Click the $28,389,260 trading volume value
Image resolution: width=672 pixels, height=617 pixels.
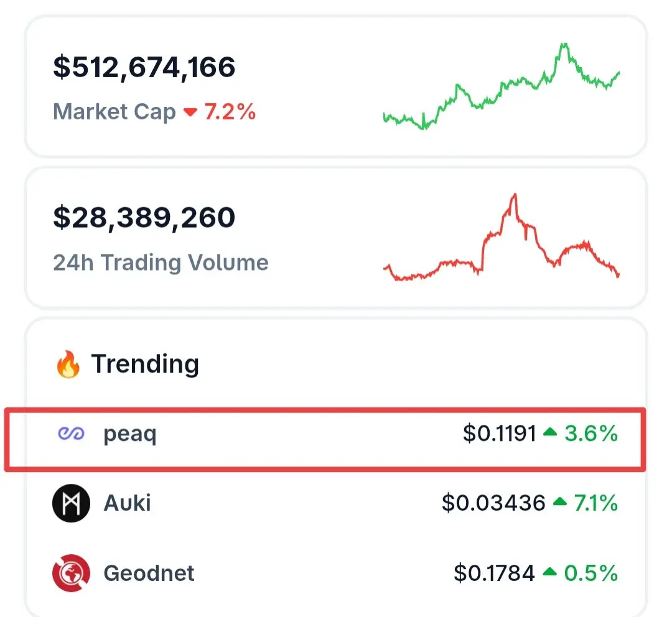point(144,218)
